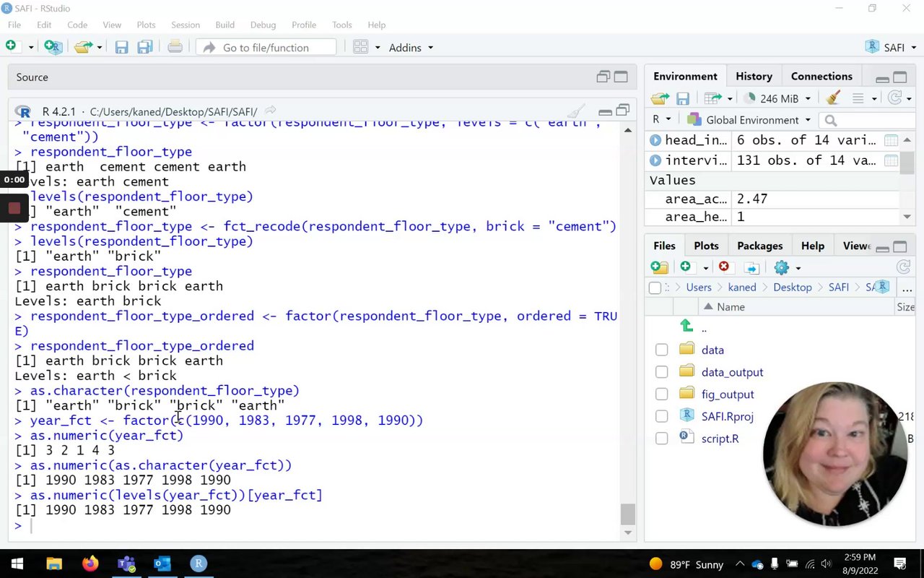Screen dimensions: 924x578
Task: Open the SAFI project dropdown menu
Action: 894,48
